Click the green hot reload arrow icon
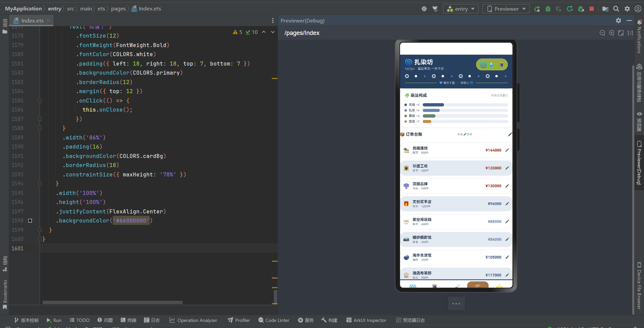Screen dimensions: 644x328 [570, 9]
